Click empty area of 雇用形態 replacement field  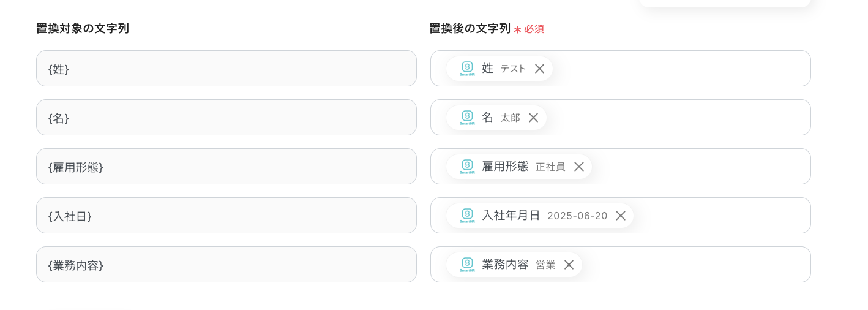(698, 167)
